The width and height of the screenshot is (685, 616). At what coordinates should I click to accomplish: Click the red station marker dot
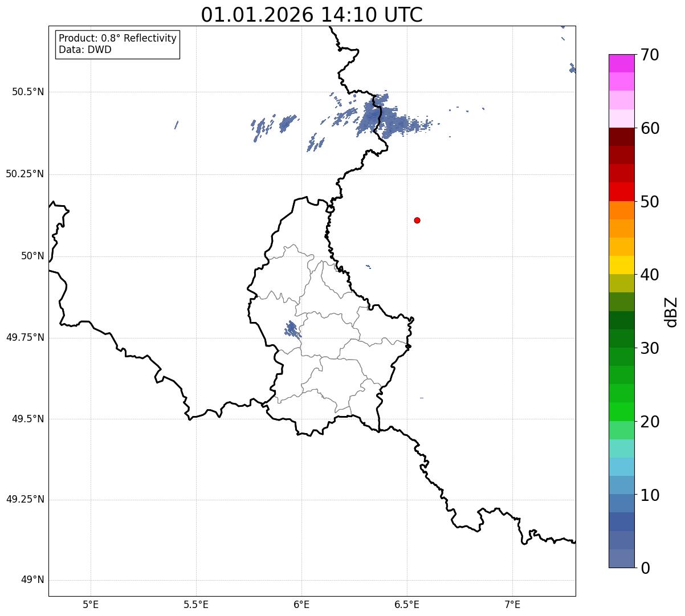[417, 220]
